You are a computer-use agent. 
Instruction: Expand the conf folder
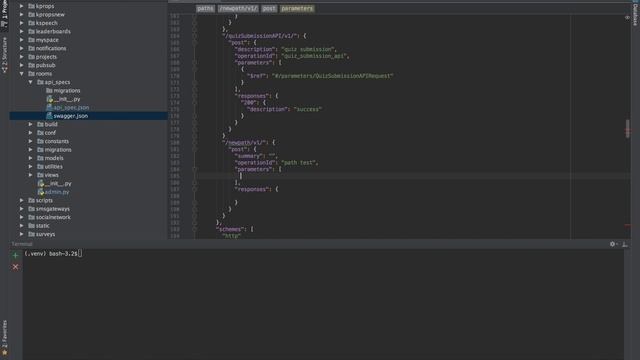31,133
